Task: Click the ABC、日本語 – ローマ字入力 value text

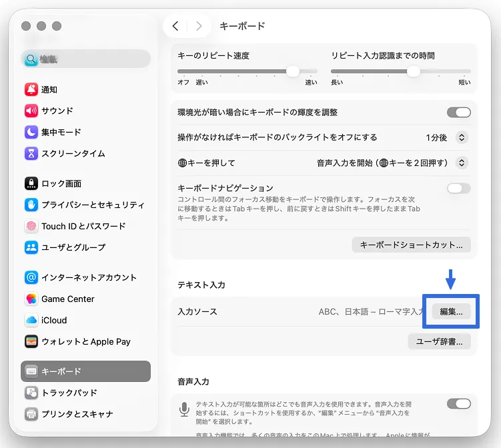Action: click(x=372, y=311)
